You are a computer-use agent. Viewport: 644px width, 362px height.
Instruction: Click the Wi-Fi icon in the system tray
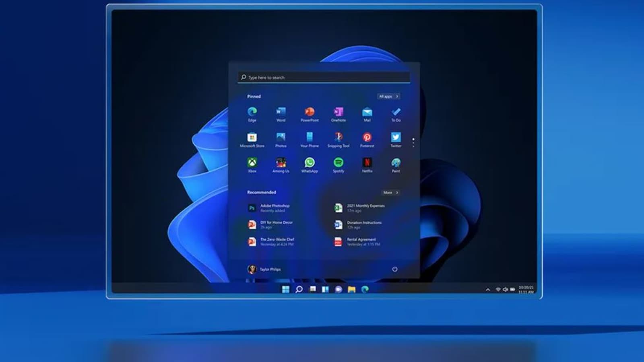coord(498,290)
